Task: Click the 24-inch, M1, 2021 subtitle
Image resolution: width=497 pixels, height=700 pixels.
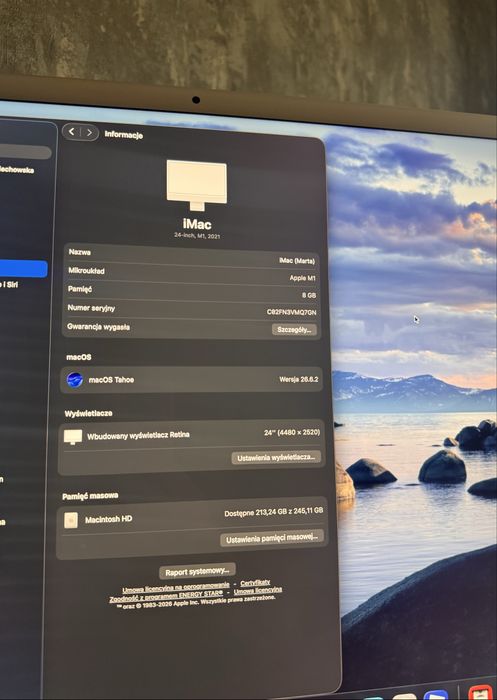Action: [197, 235]
